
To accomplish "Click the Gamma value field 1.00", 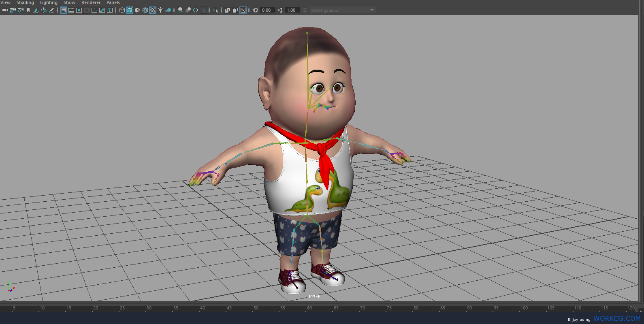I will 292,10.
